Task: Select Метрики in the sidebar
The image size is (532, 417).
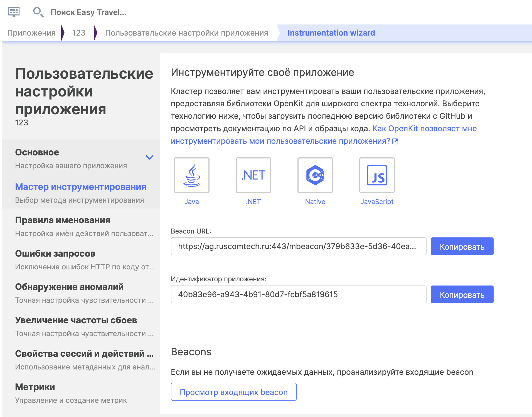Action: pyautogui.click(x=35, y=387)
